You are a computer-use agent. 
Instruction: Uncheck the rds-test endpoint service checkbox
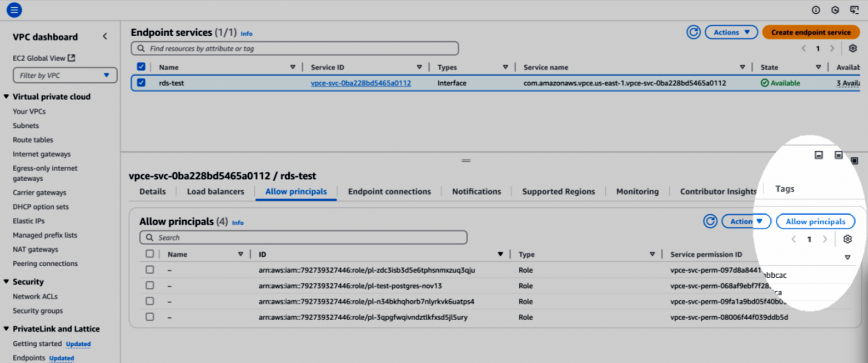pos(141,83)
